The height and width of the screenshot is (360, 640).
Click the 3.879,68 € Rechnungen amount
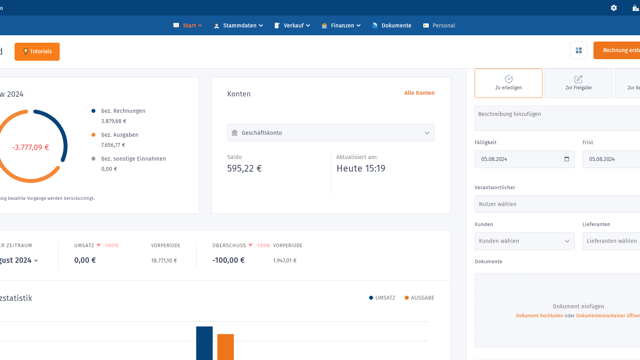(x=114, y=121)
